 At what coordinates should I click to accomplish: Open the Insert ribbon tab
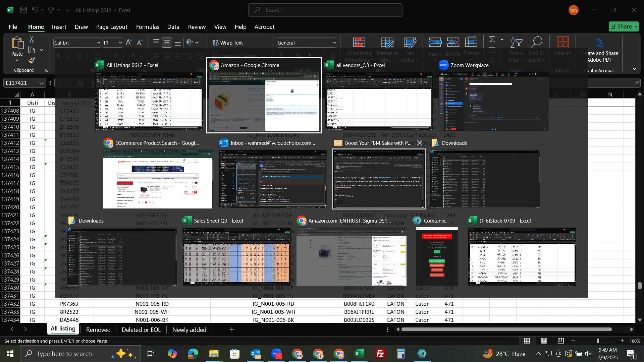[x=59, y=27]
